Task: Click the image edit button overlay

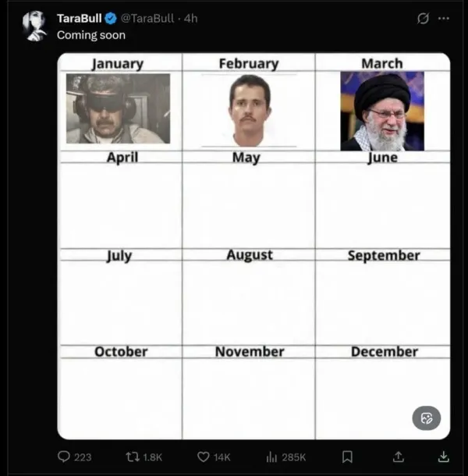Action: coord(427,418)
